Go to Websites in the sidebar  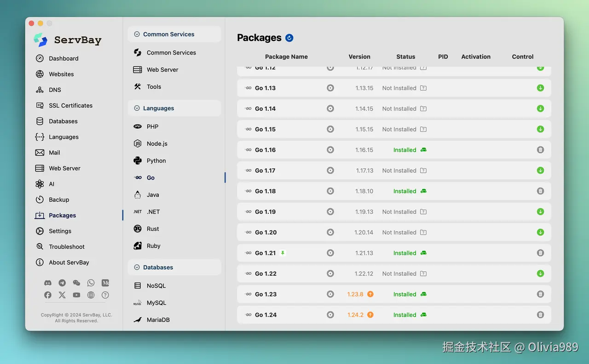[61, 74]
